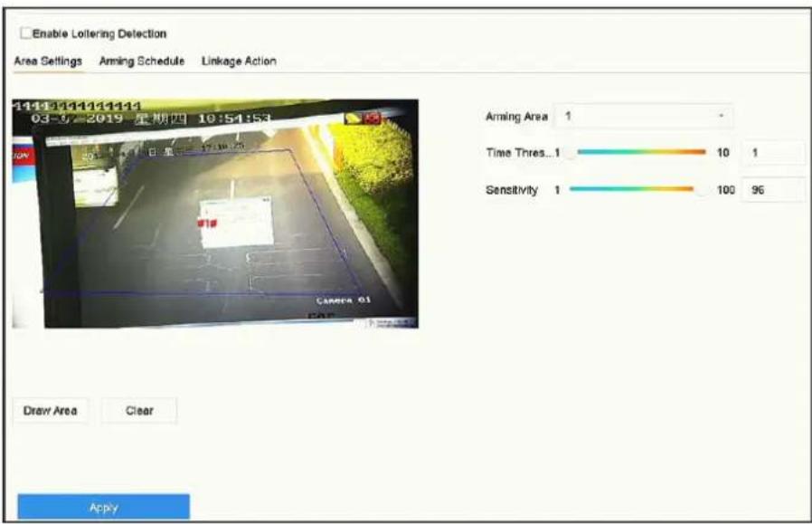Enable Loitering Detection checkbox
This screenshot has width=812, height=524.
pyautogui.click(x=25, y=33)
